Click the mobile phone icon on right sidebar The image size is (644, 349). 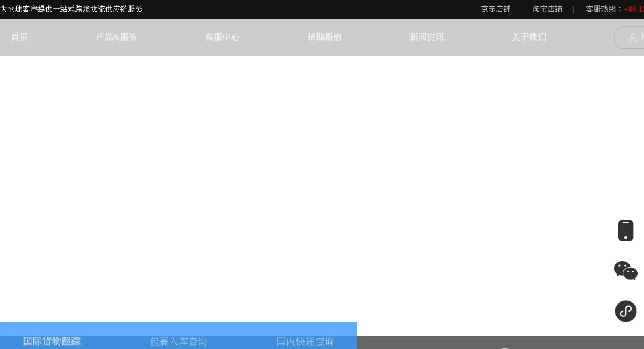(x=625, y=231)
